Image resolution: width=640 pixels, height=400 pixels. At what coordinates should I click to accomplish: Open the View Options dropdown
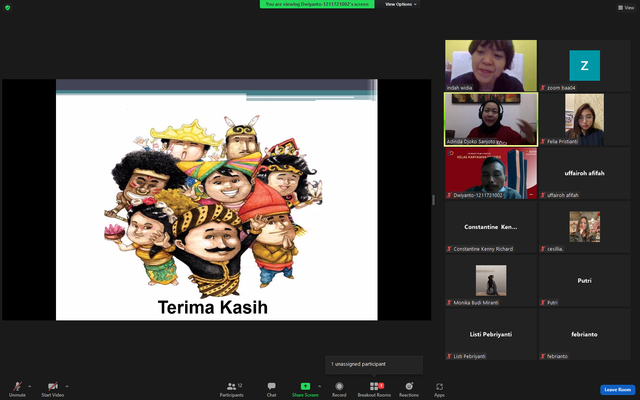pyautogui.click(x=401, y=4)
